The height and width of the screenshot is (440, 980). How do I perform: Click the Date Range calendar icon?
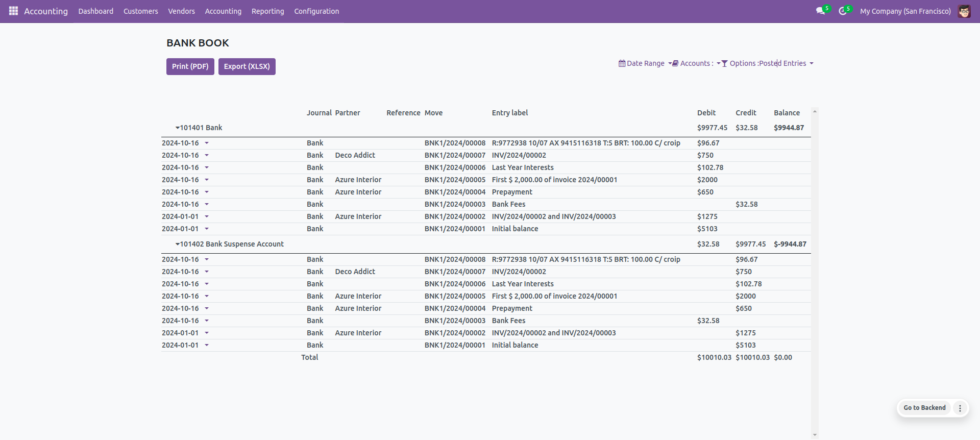(x=622, y=63)
